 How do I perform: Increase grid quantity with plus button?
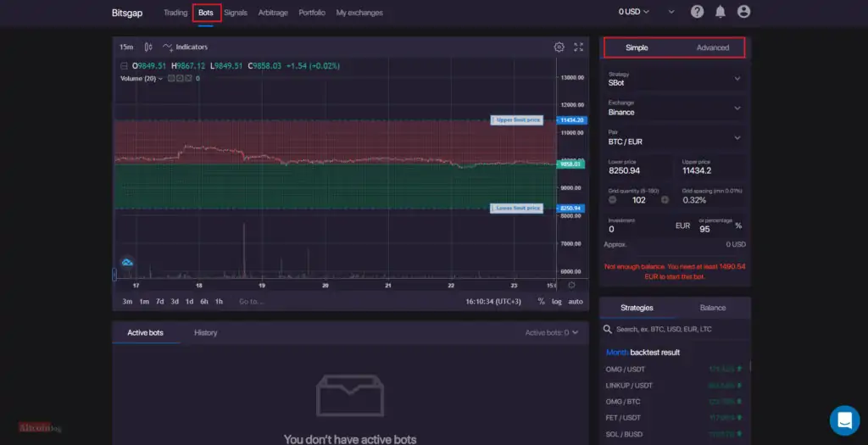pos(665,200)
